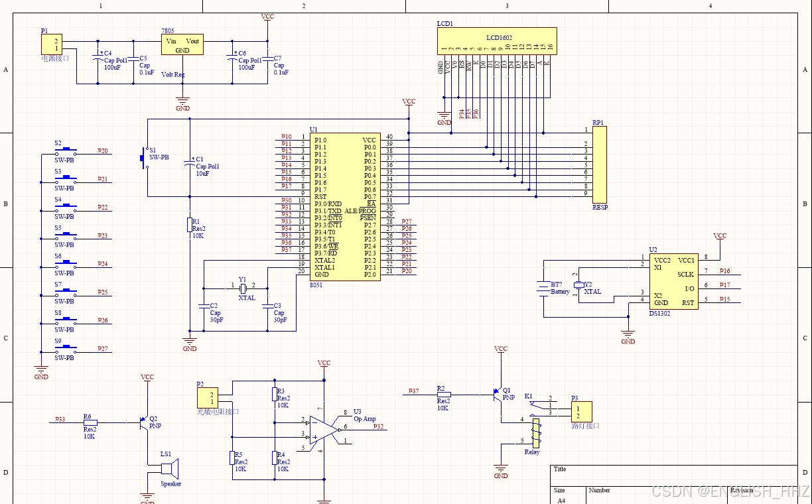Viewport: 812px width, 504px height.
Task: Click the A4 size cell in the title block
Action: [x=561, y=501]
